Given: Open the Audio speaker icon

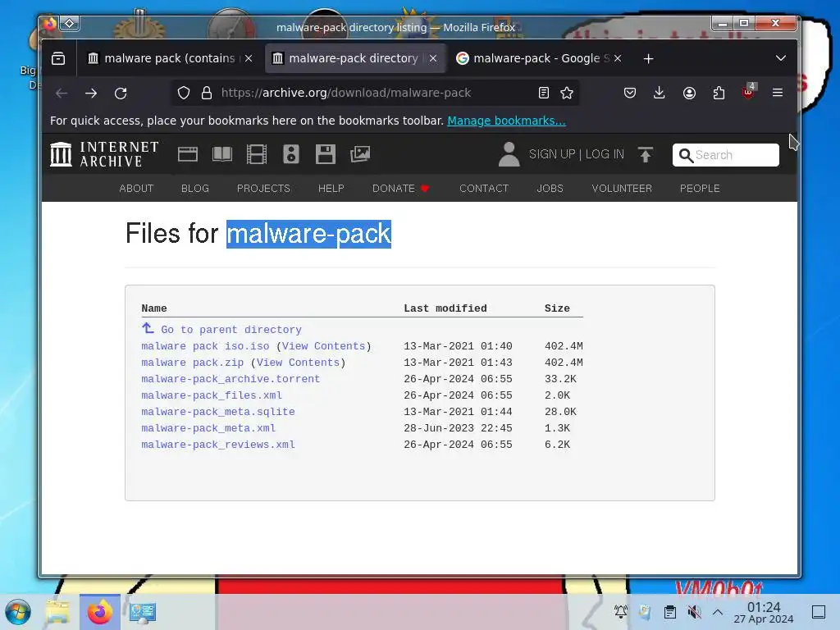Looking at the screenshot, I should (x=291, y=154).
